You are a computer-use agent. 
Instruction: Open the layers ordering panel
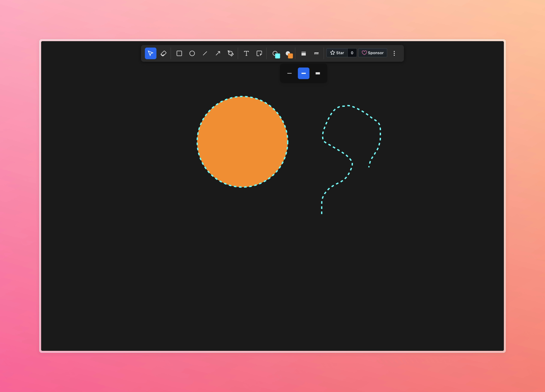point(303,53)
